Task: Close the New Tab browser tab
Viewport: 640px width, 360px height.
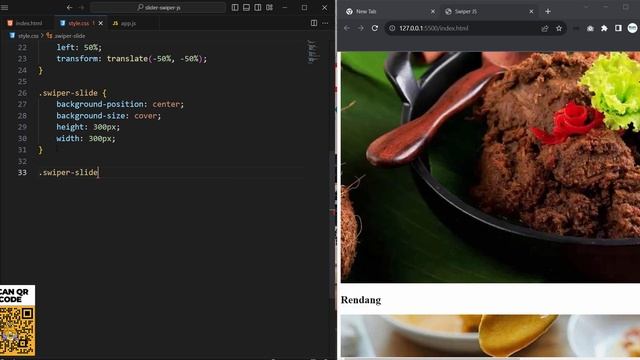Action: (433, 12)
